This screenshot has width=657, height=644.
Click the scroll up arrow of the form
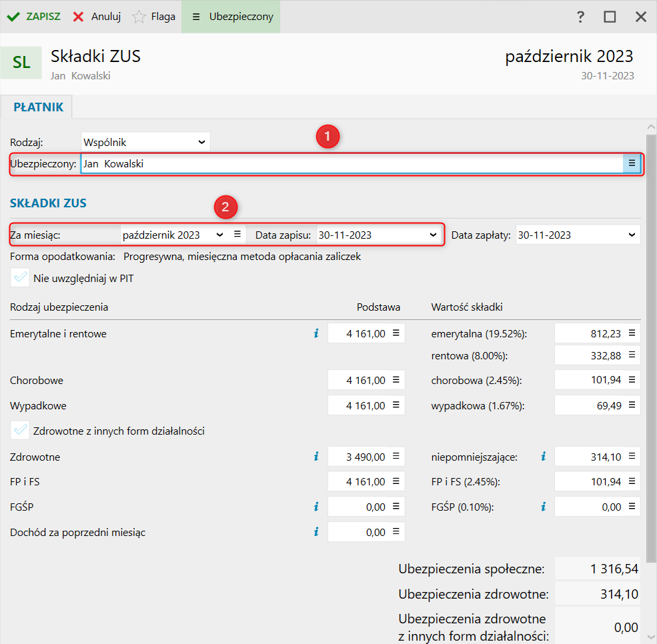[651, 127]
